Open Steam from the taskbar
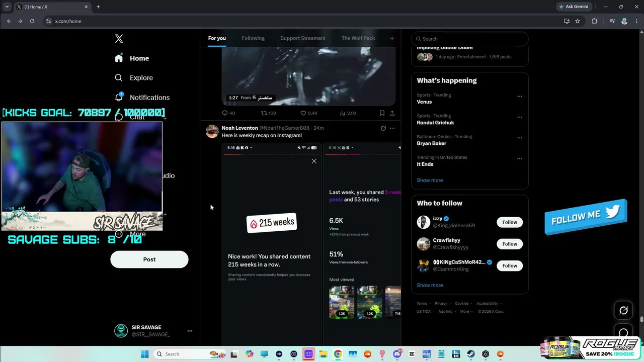Viewport: 644px width, 362px height. point(471,354)
